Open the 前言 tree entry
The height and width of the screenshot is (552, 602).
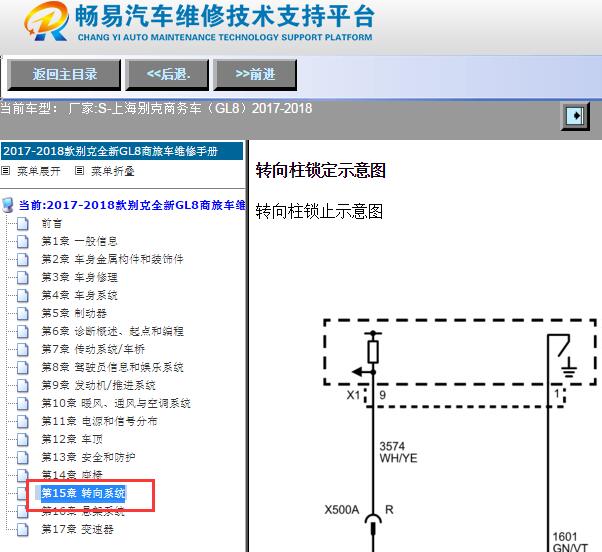[x=51, y=223]
